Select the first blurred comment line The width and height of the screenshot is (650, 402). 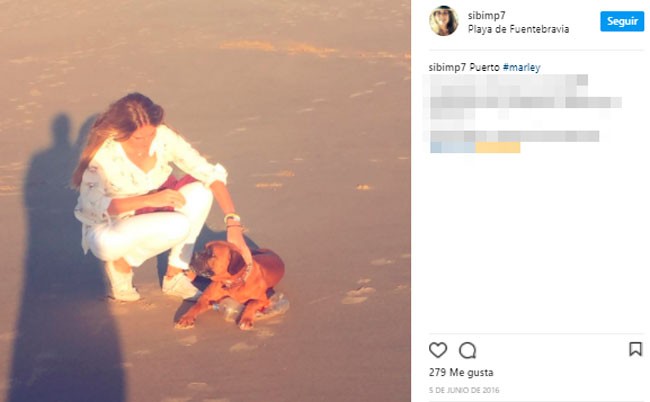coord(508,80)
